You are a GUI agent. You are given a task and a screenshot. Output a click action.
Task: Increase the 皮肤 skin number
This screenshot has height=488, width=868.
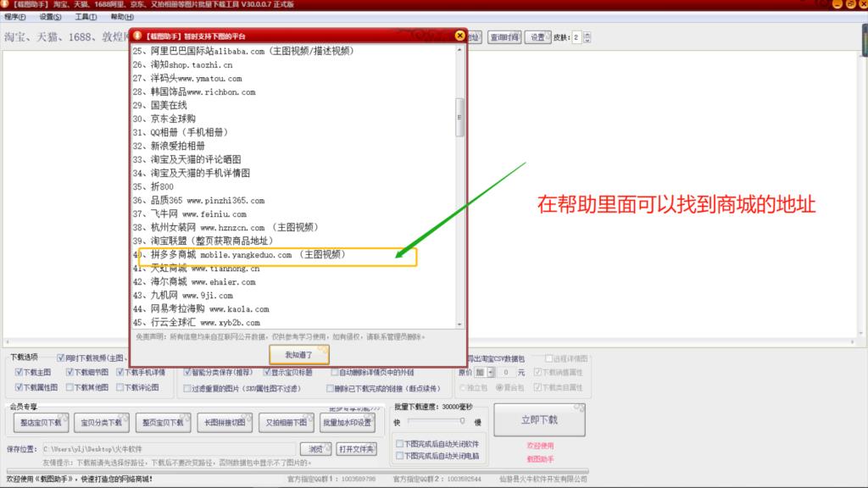pos(587,34)
